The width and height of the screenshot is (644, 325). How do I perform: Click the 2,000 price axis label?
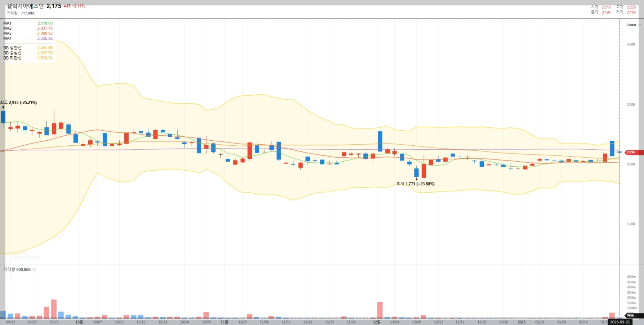[631, 164]
